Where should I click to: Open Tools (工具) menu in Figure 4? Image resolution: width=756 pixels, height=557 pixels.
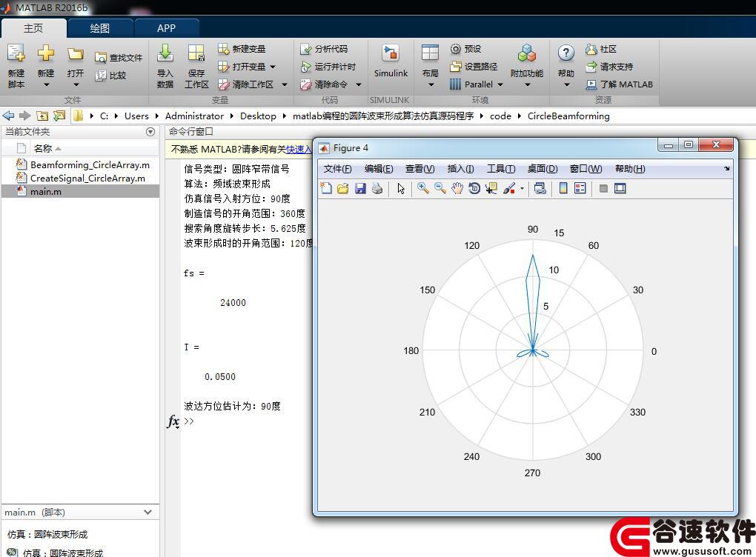pyautogui.click(x=501, y=169)
